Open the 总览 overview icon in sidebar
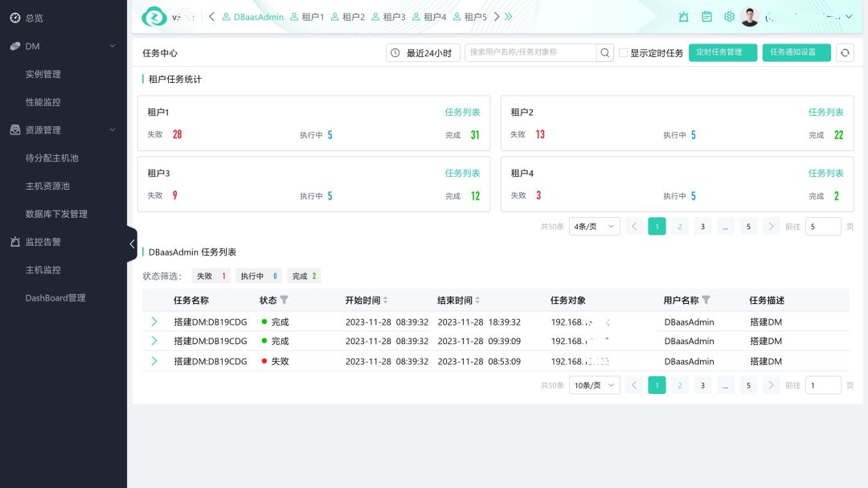 (15, 18)
